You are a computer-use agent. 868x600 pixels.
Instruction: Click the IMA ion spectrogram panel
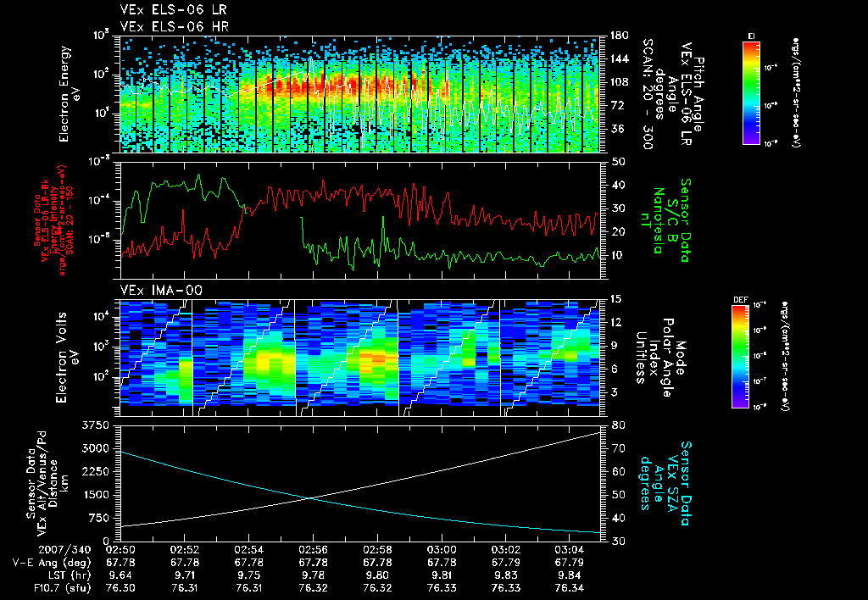(x=359, y=358)
